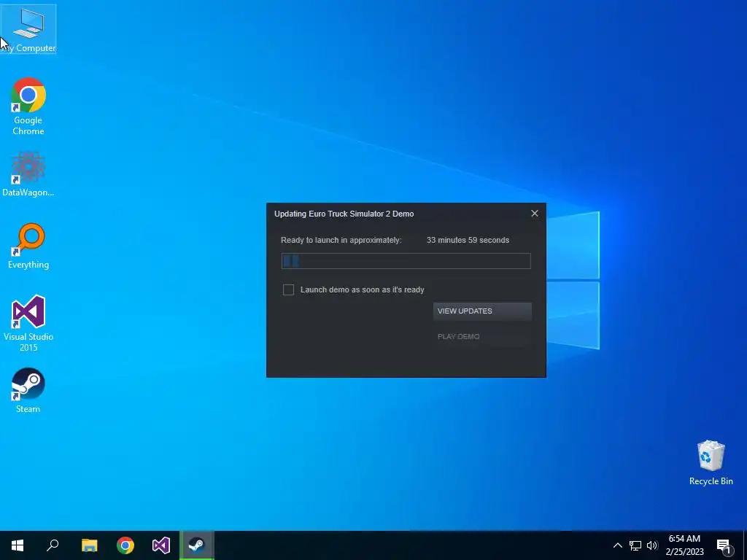Click the download progress bar
This screenshot has height=560, width=747.
click(406, 261)
